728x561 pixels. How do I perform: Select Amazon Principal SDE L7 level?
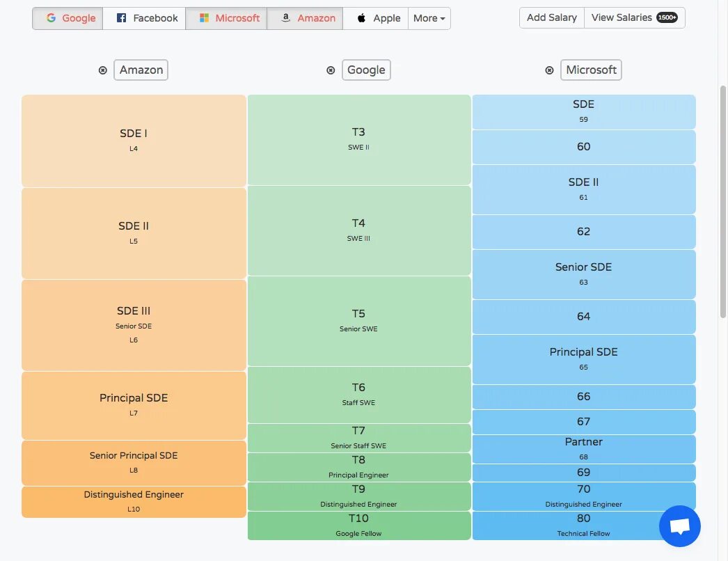tap(134, 405)
